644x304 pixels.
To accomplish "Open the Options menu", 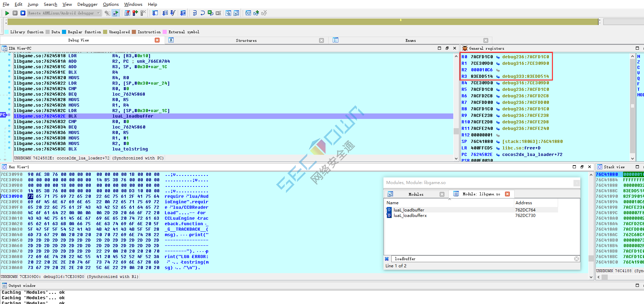I will click(x=111, y=4).
